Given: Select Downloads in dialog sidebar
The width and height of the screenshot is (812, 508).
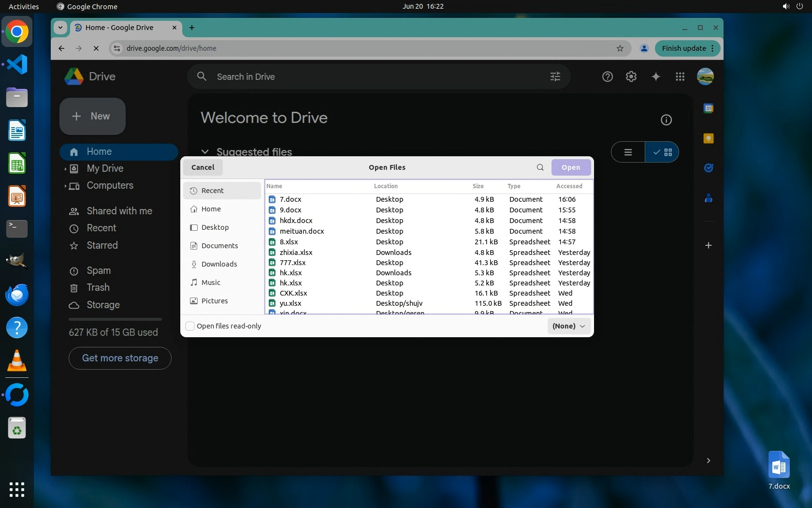Looking at the screenshot, I should pos(219,264).
